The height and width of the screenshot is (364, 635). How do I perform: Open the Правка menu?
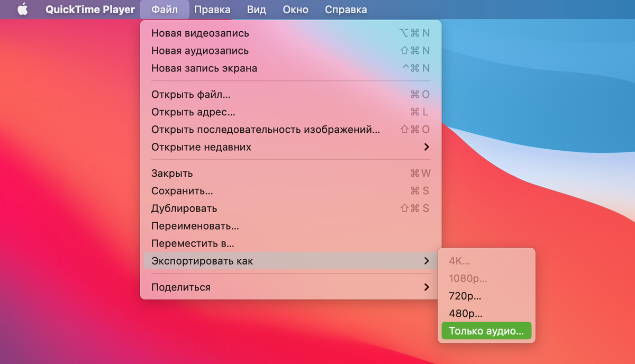212,10
